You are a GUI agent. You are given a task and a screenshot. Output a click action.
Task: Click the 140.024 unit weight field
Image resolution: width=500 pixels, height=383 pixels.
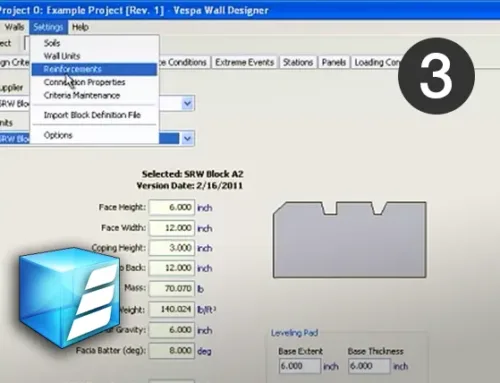pyautogui.click(x=171, y=309)
